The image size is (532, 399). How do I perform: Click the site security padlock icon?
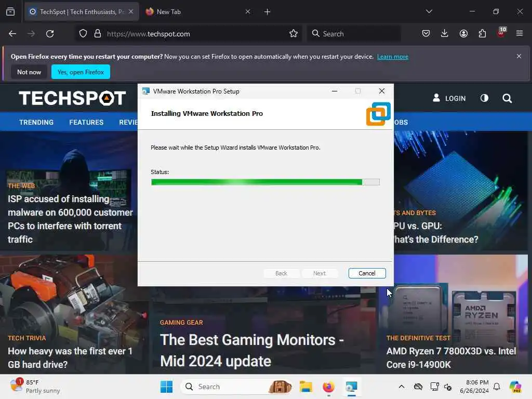(98, 34)
